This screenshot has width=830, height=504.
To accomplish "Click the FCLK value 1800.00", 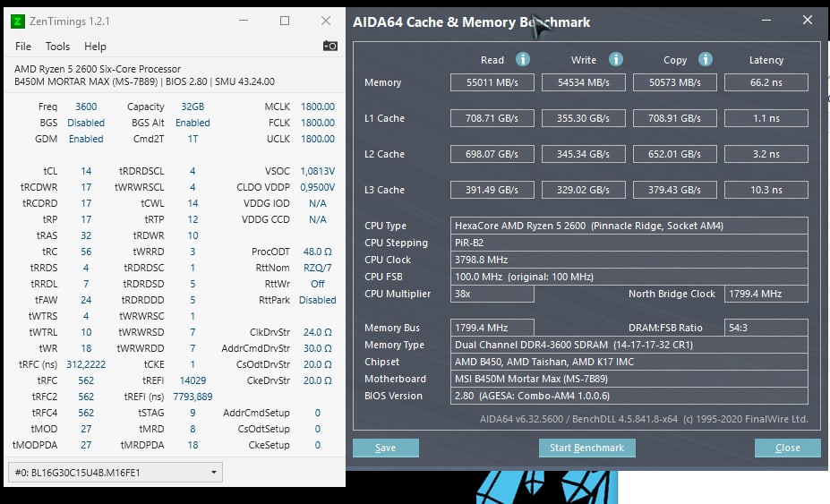I will (x=318, y=123).
